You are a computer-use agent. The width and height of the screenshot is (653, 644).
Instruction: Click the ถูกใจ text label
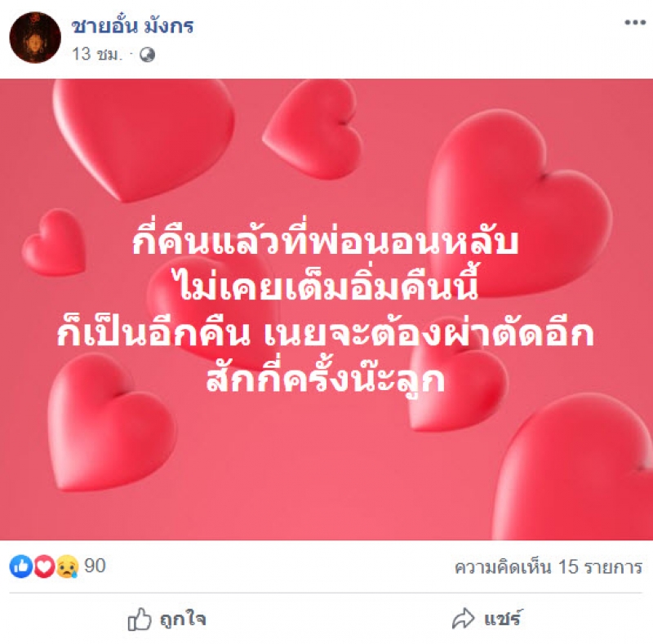coord(183,619)
